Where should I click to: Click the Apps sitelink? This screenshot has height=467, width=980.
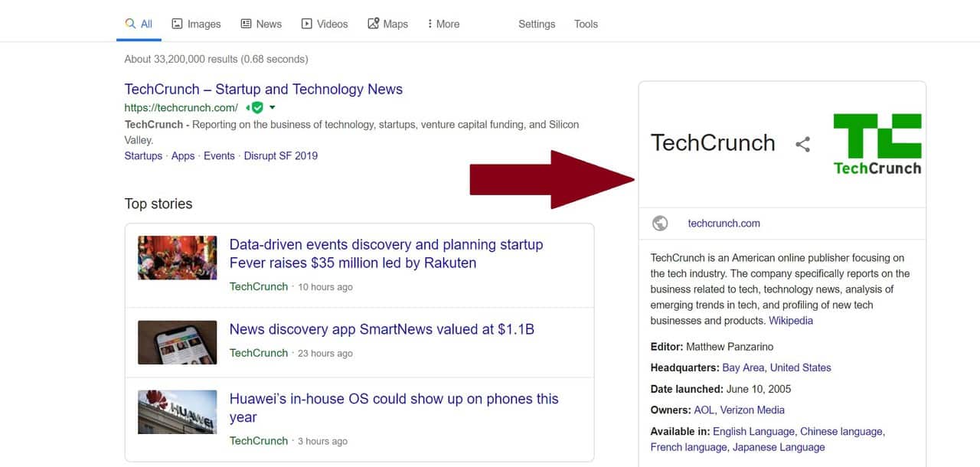183,155
